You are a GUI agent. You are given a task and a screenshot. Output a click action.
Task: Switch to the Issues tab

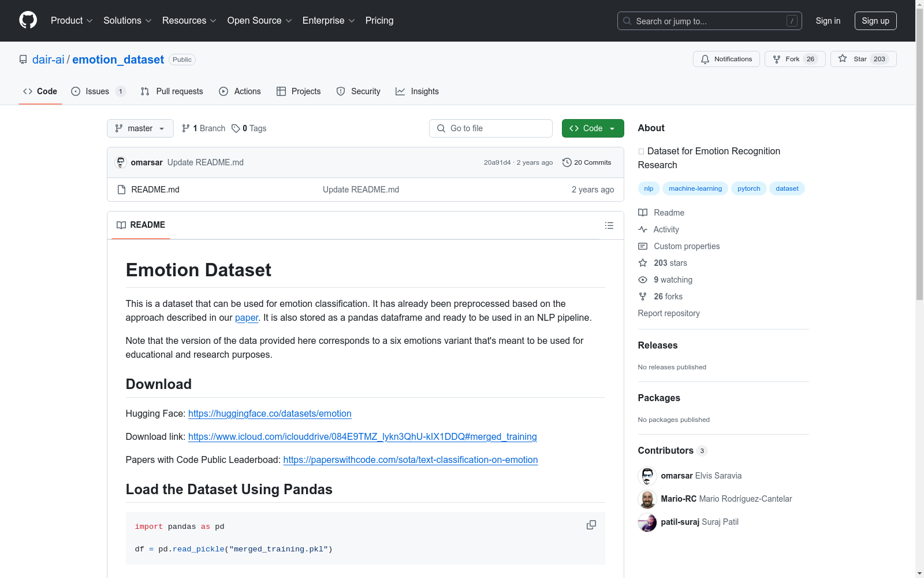(98, 91)
